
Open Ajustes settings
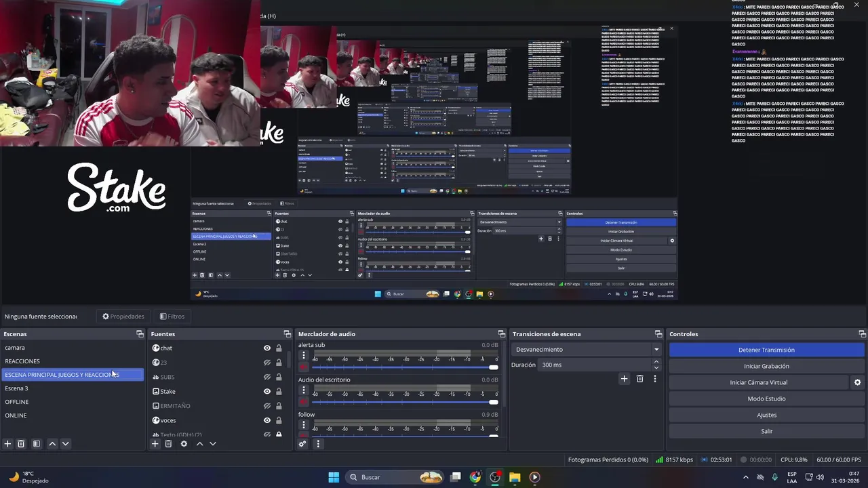(766, 415)
